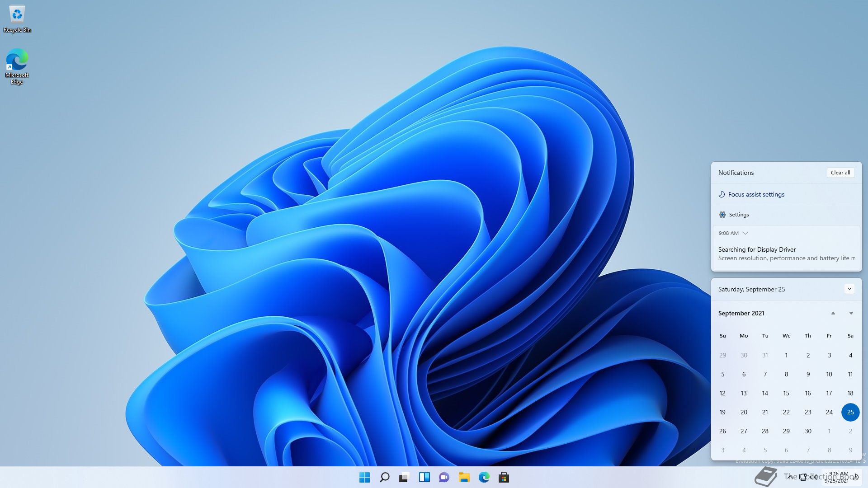
Task: Open the Widgets panel
Action: pyautogui.click(x=424, y=477)
